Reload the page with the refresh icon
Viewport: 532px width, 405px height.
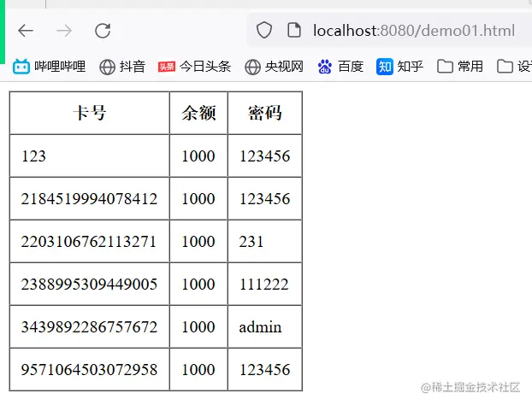click(103, 31)
